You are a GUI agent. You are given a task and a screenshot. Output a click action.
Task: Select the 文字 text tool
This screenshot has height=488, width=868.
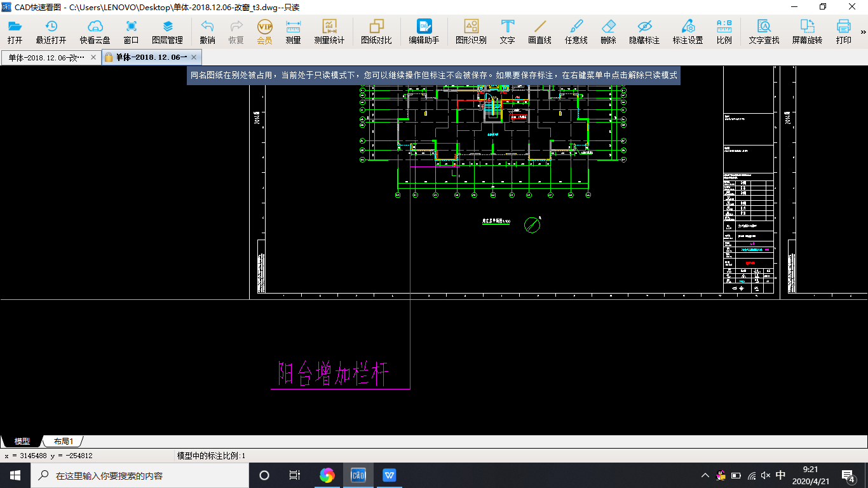tap(507, 32)
